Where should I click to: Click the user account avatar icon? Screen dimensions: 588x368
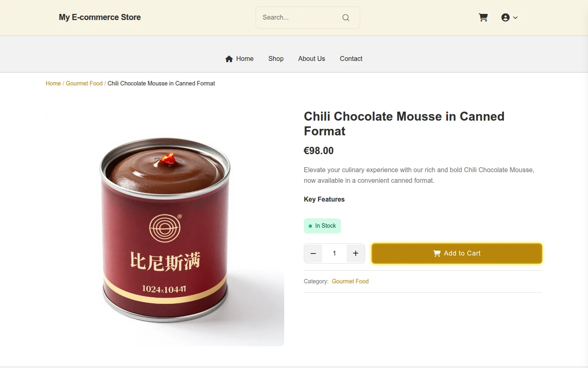coord(506,18)
